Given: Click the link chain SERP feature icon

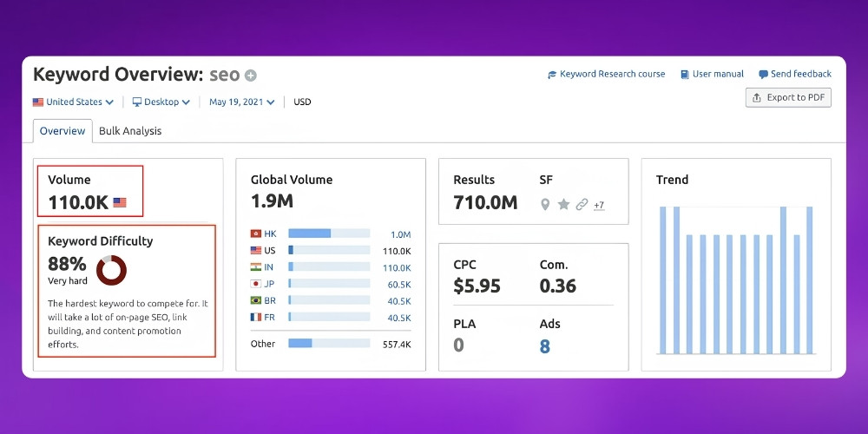Looking at the screenshot, I should point(582,205).
